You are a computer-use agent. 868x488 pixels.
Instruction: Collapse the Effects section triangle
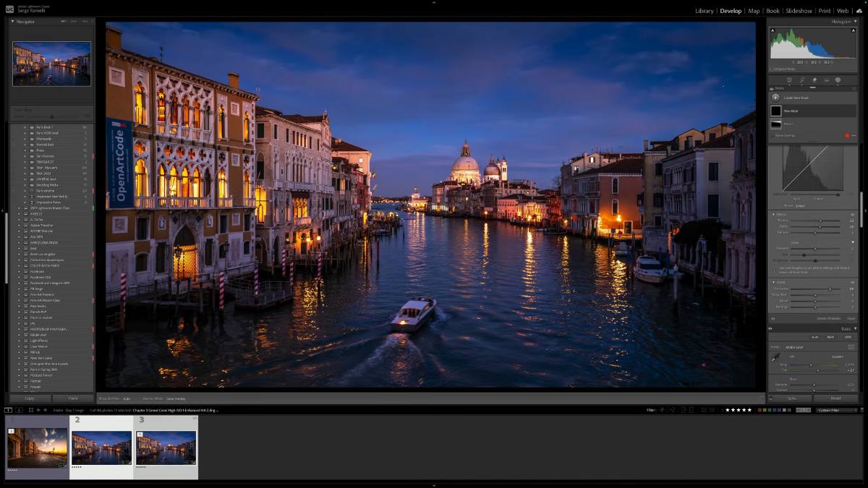coord(773,214)
